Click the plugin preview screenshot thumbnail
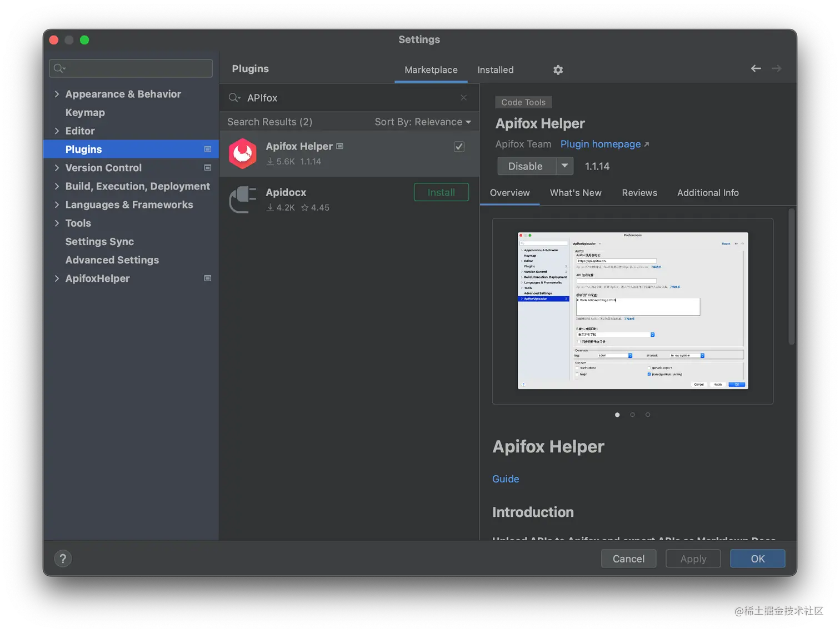840x633 pixels. point(633,311)
